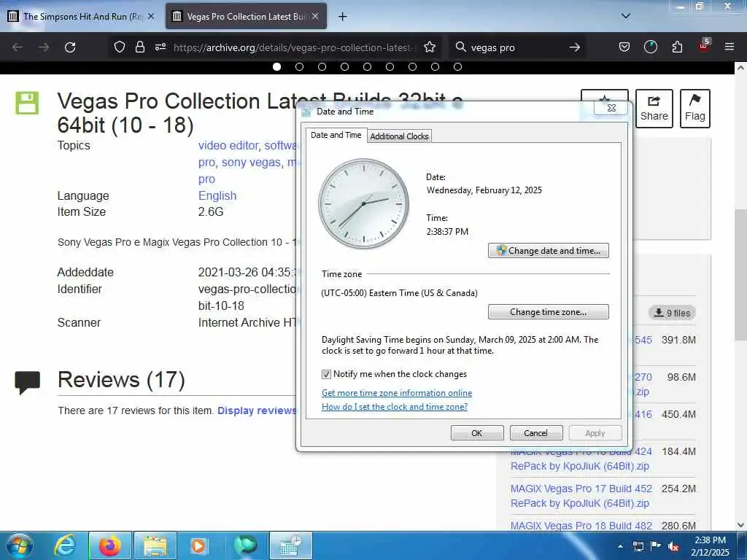Click the circular toolbar icon beside Pocket
Screen dimensions: 747x560
click(x=650, y=47)
